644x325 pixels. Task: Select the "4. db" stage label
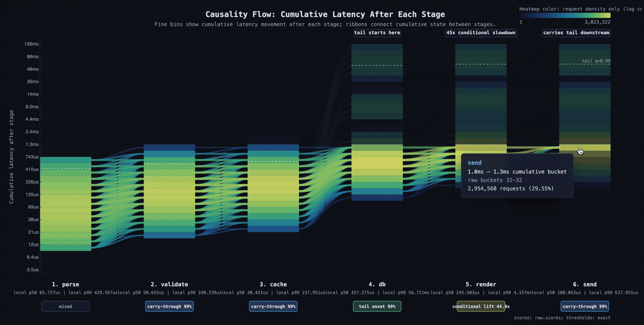point(377,284)
